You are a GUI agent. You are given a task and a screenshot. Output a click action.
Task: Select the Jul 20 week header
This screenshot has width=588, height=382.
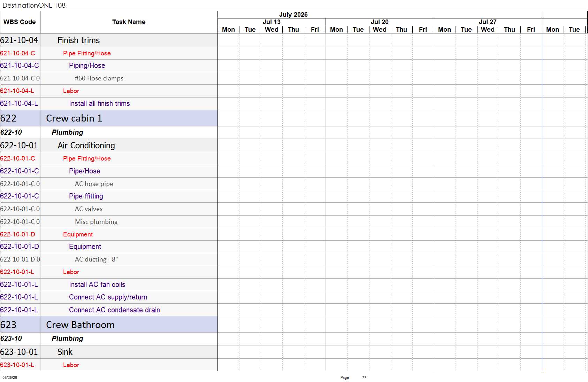(380, 22)
